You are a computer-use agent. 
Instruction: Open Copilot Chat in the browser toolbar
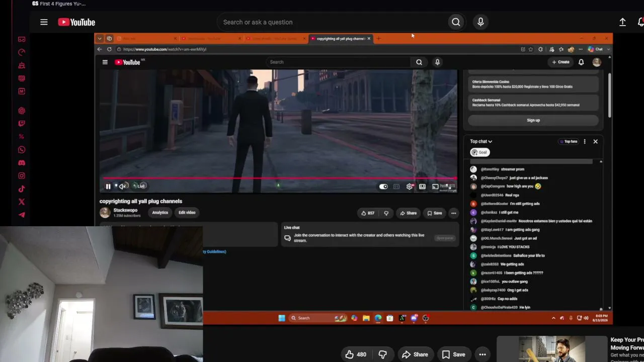pyautogui.click(x=596, y=49)
